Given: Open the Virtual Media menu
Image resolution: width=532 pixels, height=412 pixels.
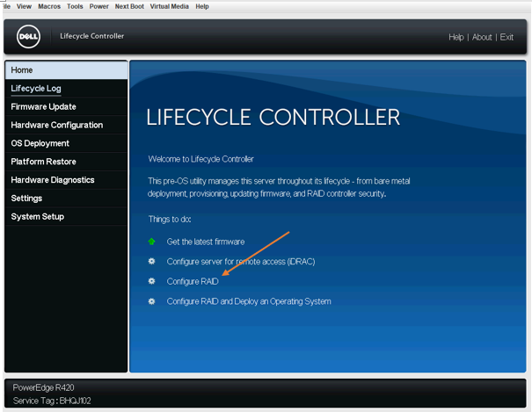Looking at the screenshot, I should (170, 6).
